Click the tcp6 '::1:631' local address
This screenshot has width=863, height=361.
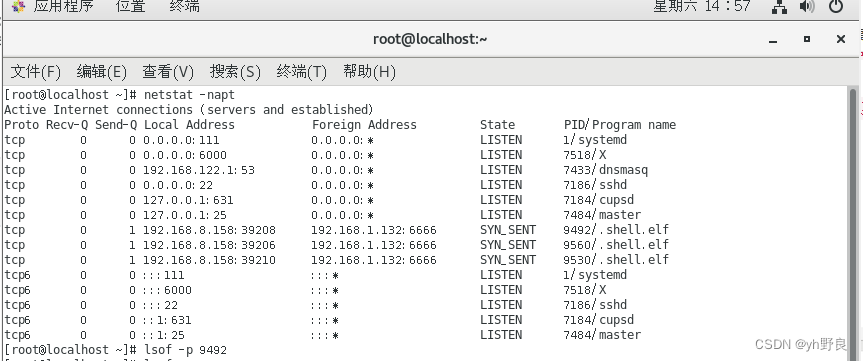coord(167,320)
